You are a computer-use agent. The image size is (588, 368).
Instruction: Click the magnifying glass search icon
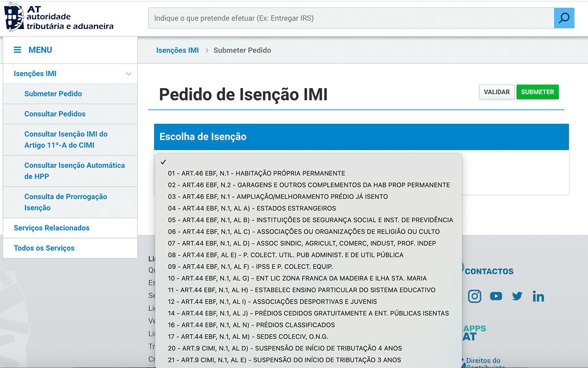(x=564, y=18)
